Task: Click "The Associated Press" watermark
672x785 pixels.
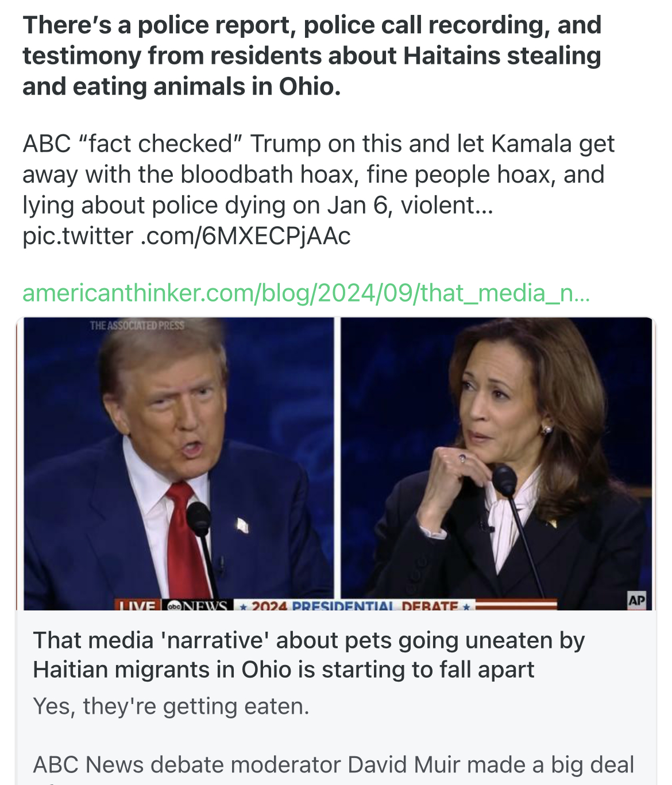Action: coord(137,326)
